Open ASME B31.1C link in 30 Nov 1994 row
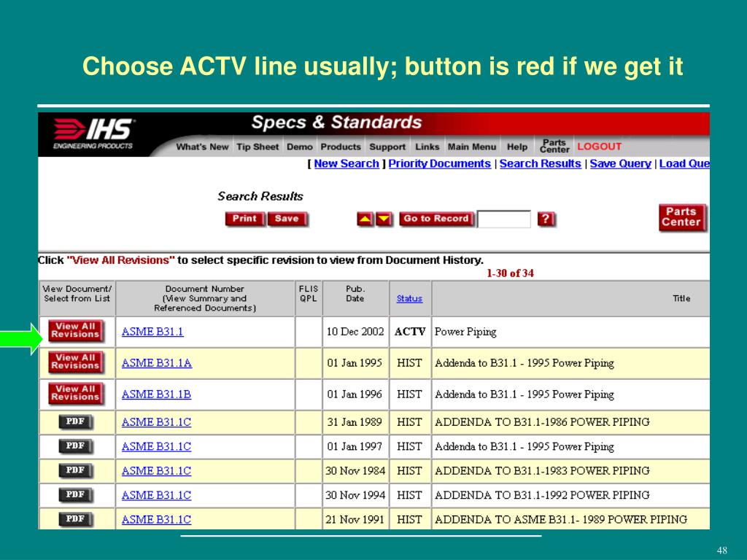 (156, 495)
